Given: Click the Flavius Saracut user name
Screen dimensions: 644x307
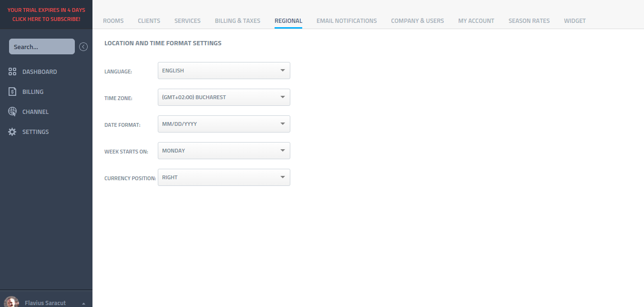Looking at the screenshot, I should (x=45, y=303).
